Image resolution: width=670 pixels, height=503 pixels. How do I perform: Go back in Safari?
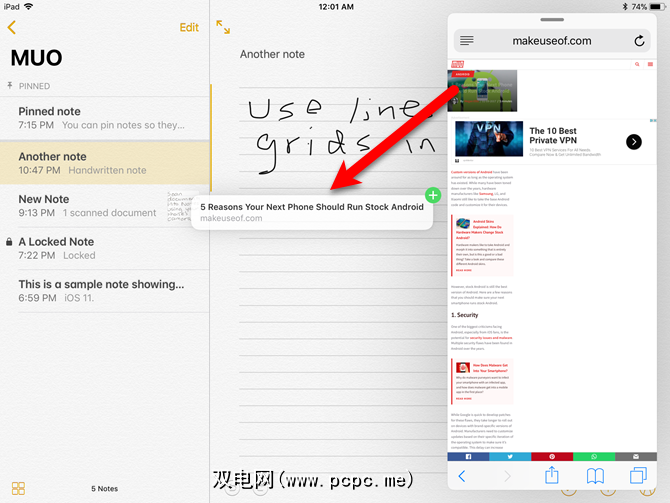tap(462, 476)
